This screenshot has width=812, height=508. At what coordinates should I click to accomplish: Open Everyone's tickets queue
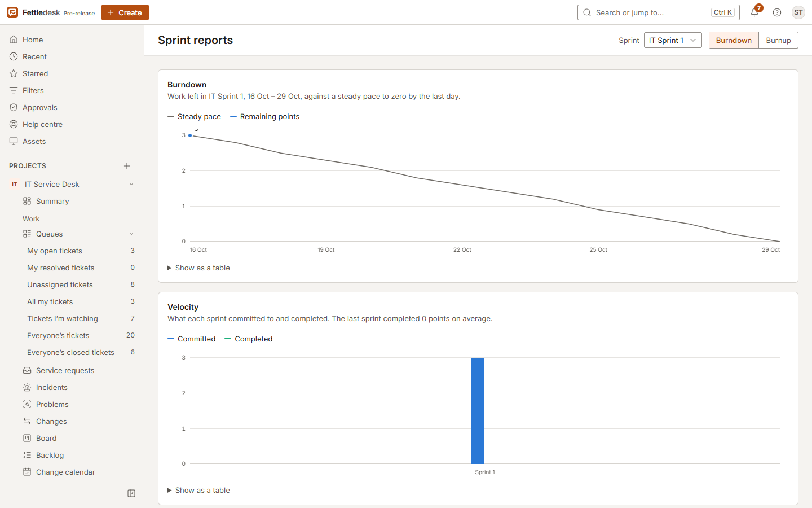pos(81,335)
